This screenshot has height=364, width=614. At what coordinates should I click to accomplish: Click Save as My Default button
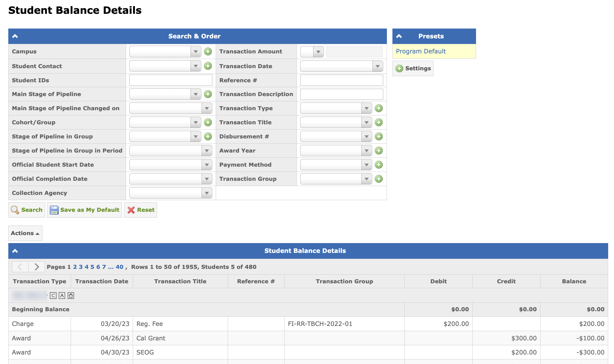tap(85, 210)
